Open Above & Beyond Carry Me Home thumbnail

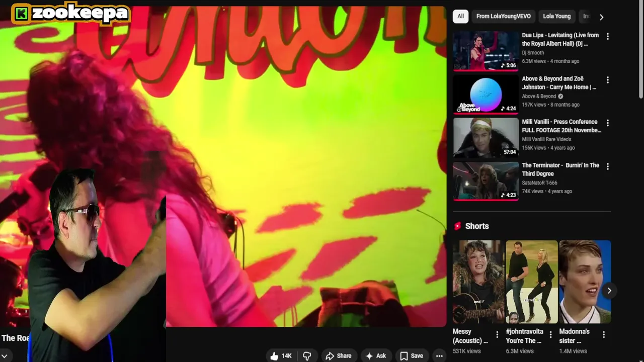coord(486,94)
